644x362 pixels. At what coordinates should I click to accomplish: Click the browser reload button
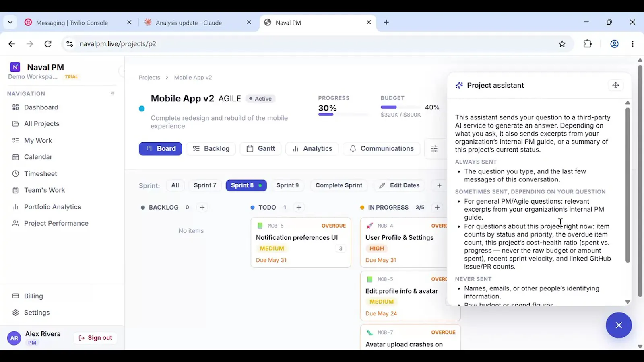coord(48,44)
